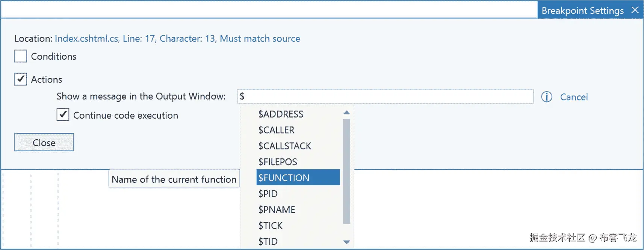
Task: Uncheck the Actions checkbox
Action: coord(21,79)
